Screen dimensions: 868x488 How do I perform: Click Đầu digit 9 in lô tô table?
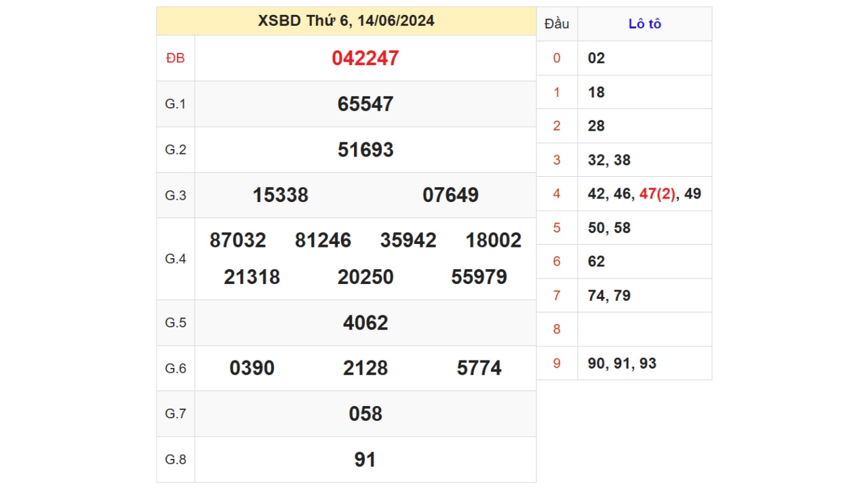pos(557,363)
